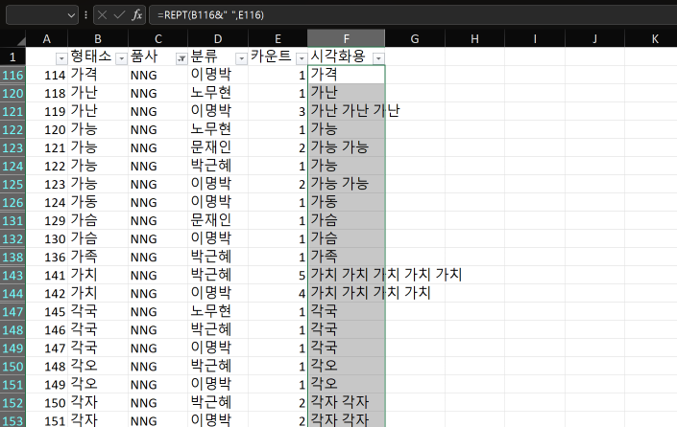Click the Cancel formula entry X icon
Viewport: 677px width, 427px height.
(x=102, y=15)
